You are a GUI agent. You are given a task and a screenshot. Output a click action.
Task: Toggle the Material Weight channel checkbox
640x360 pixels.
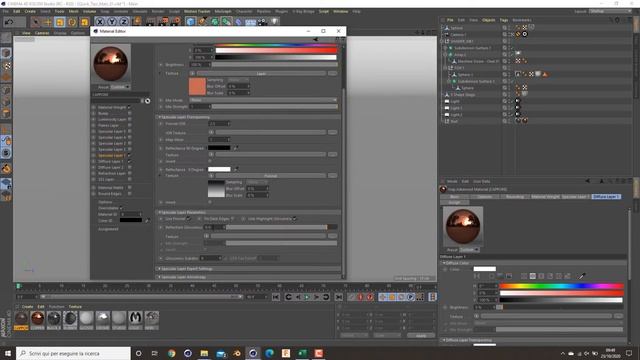coord(129,107)
